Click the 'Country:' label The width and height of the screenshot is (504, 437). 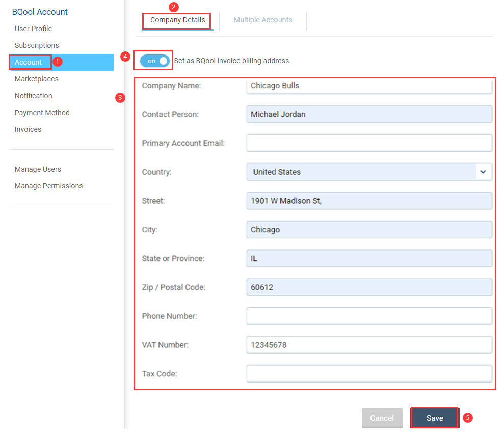[157, 172]
